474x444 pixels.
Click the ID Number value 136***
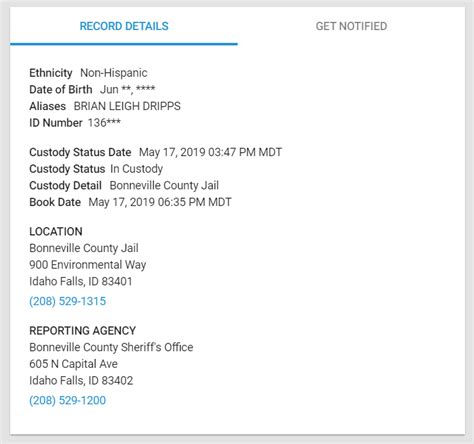[x=104, y=123]
